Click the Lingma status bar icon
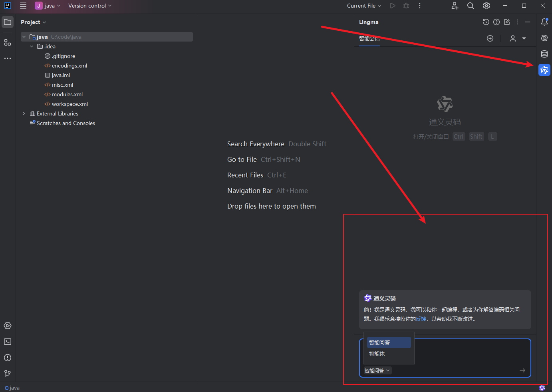 pyautogui.click(x=542, y=388)
